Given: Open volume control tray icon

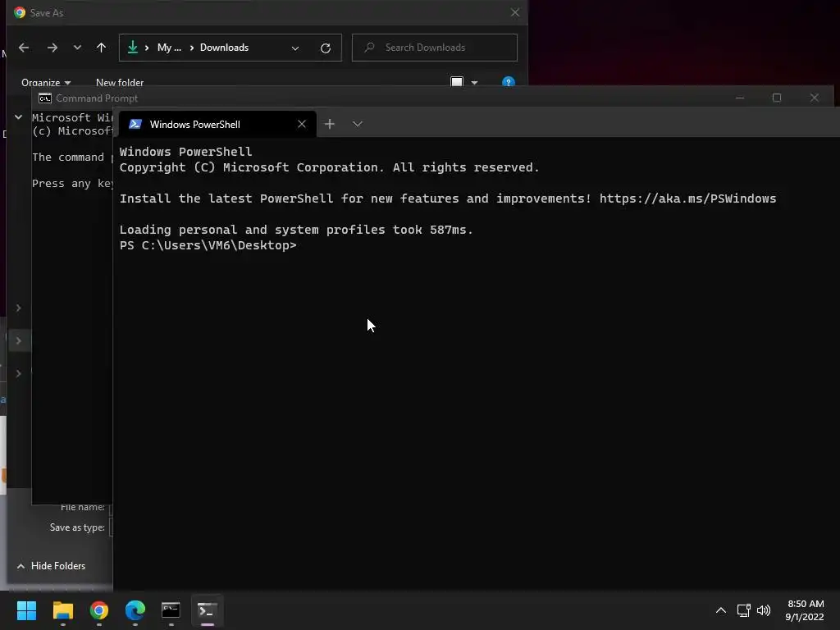Looking at the screenshot, I should click(764, 610).
